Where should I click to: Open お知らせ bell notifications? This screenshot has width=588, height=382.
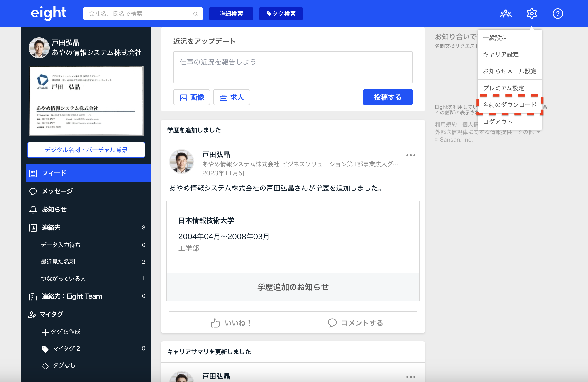pyautogui.click(x=54, y=209)
